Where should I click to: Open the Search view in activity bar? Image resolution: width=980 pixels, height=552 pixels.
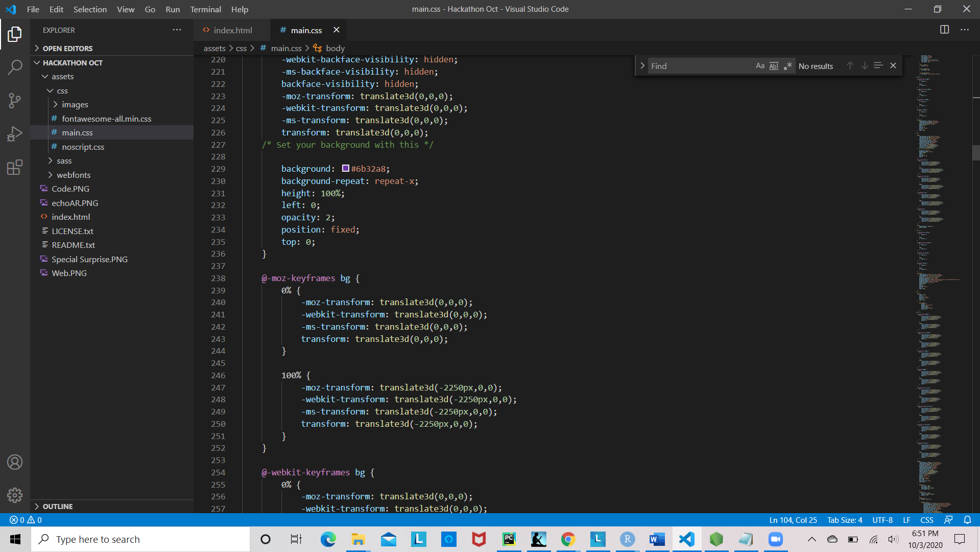[x=15, y=67]
